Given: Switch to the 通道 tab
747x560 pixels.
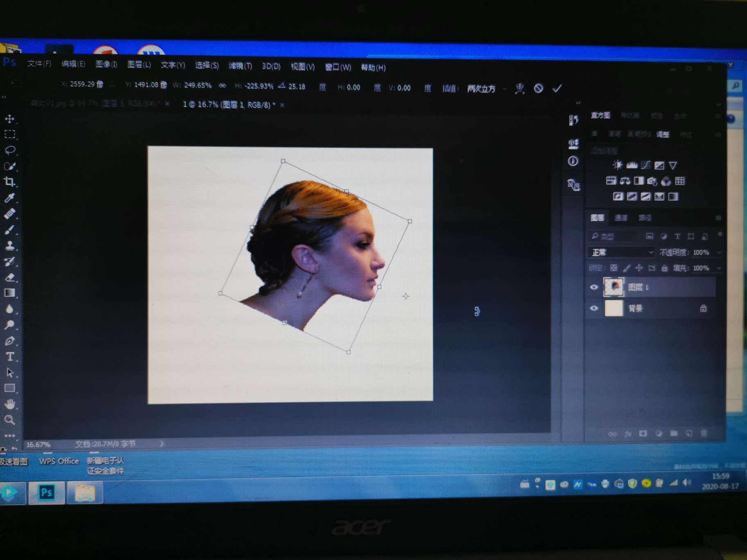Looking at the screenshot, I should coord(621,218).
